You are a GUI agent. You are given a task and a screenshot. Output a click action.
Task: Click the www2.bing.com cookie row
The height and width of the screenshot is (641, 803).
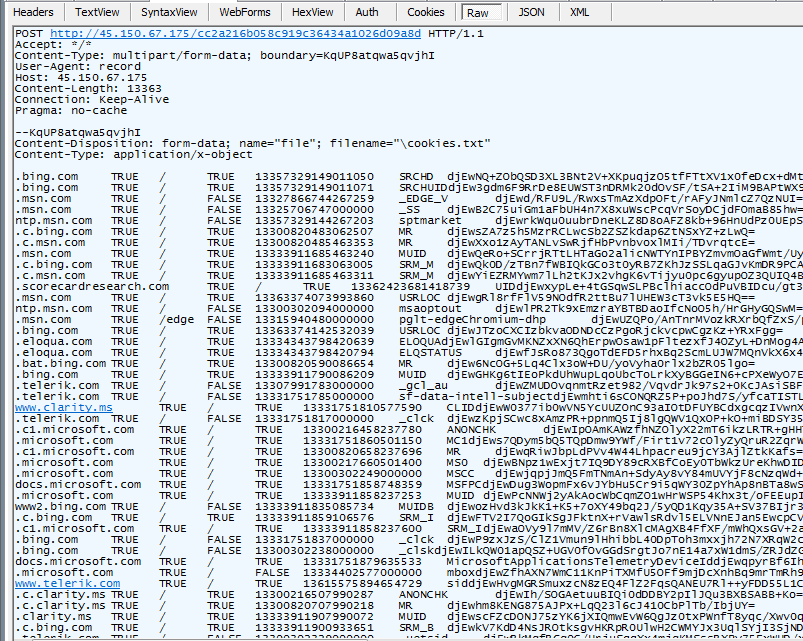click(x=409, y=507)
